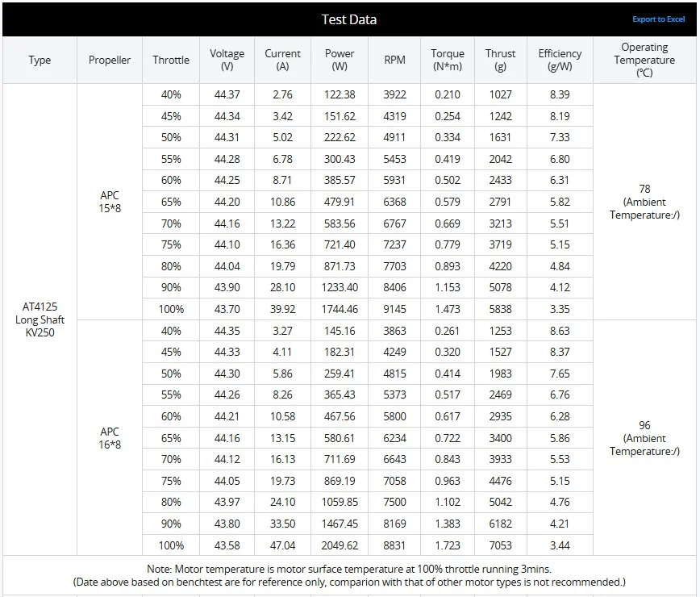Click the 78 operating temperature cell
700x597 pixels.
tap(644, 202)
